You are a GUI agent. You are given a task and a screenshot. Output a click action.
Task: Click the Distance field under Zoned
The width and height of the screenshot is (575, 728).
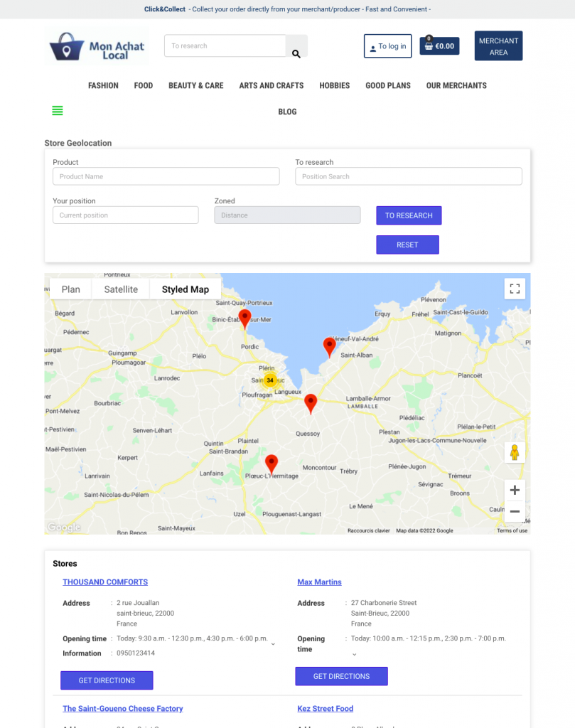(x=287, y=215)
